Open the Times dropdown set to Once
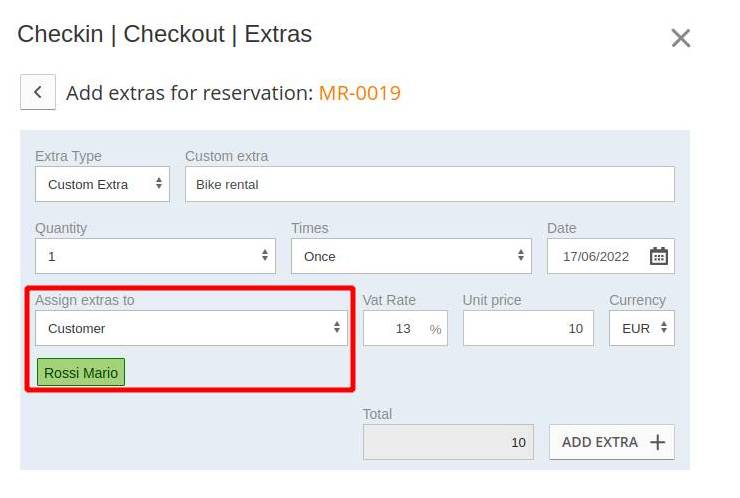 click(411, 256)
